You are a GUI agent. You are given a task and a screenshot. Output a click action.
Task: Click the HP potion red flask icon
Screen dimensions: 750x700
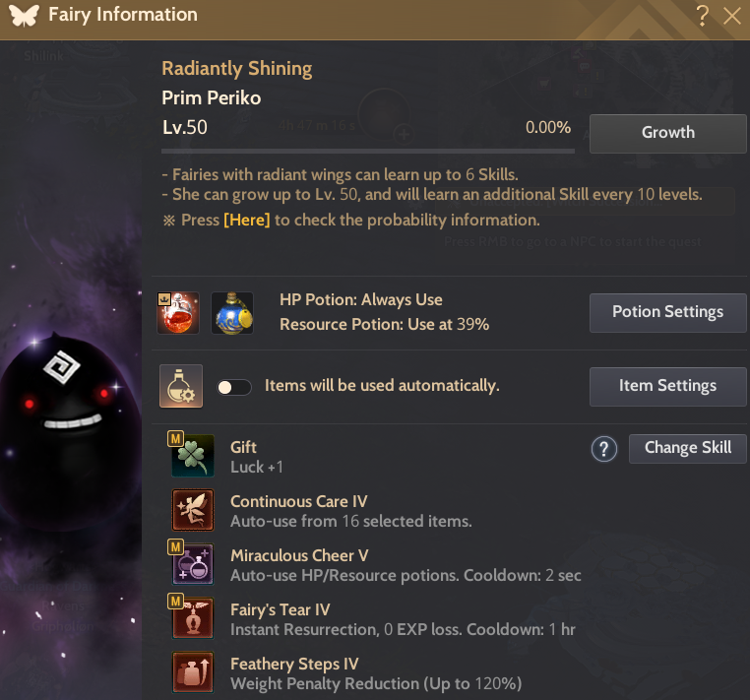point(178,312)
